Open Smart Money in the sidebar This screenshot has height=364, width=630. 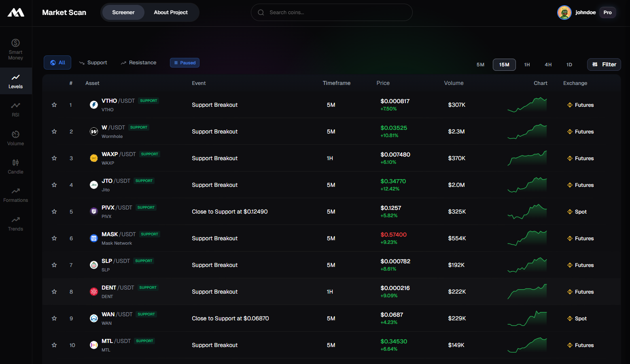tap(15, 49)
